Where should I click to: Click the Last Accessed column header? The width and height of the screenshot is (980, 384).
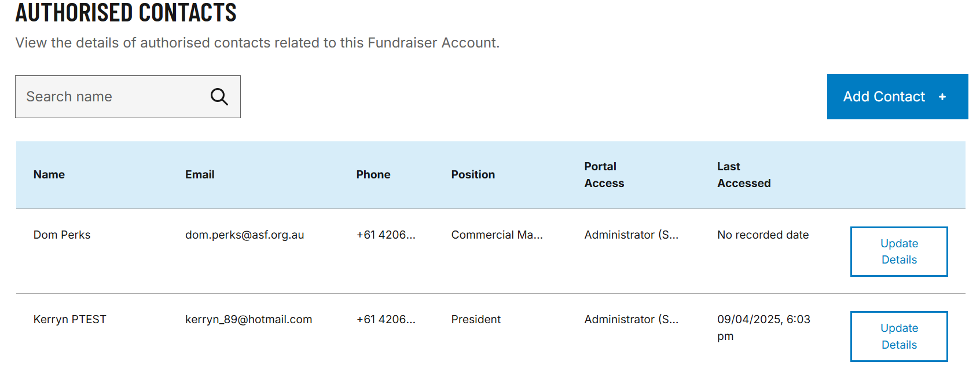744,175
